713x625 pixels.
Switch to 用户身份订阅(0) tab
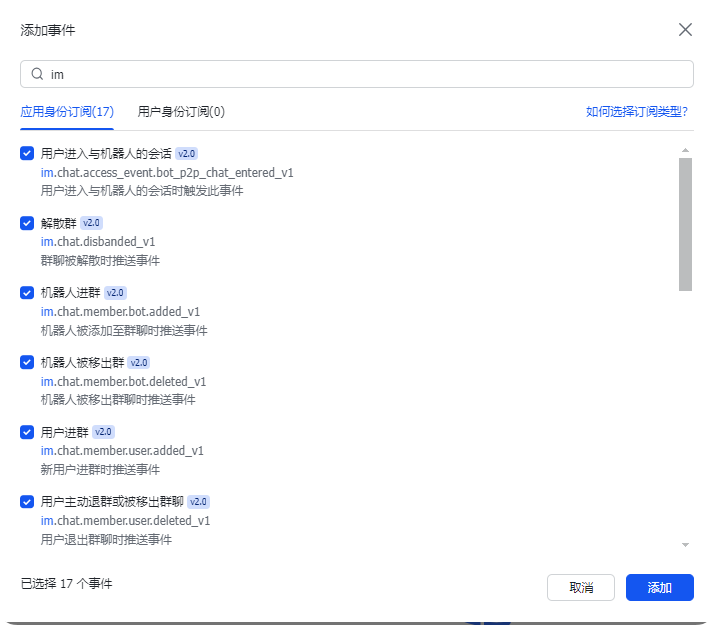point(181,112)
